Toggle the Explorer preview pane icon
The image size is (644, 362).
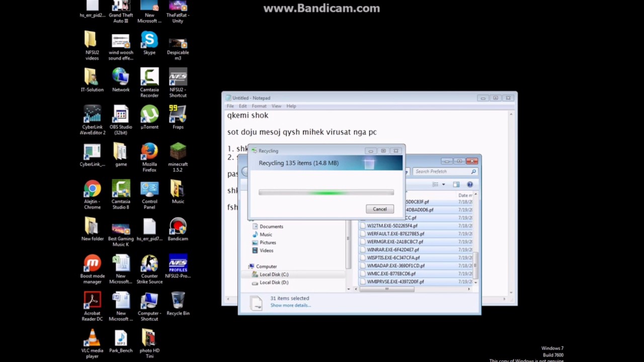tap(456, 185)
